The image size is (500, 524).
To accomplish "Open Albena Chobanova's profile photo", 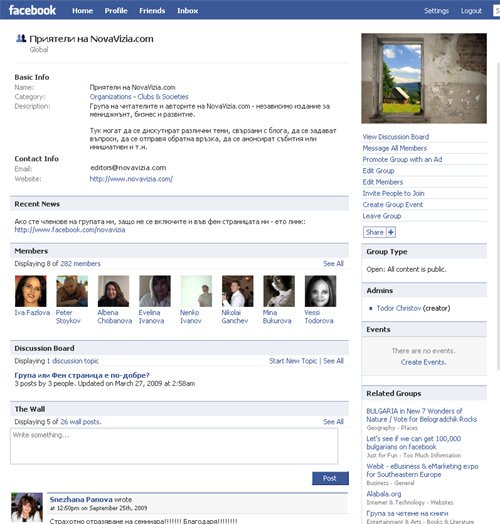I will (x=113, y=291).
